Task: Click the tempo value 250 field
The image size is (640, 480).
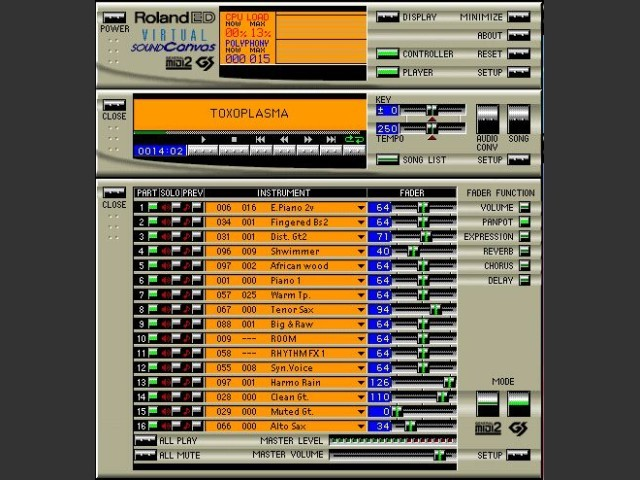Action: point(387,129)
